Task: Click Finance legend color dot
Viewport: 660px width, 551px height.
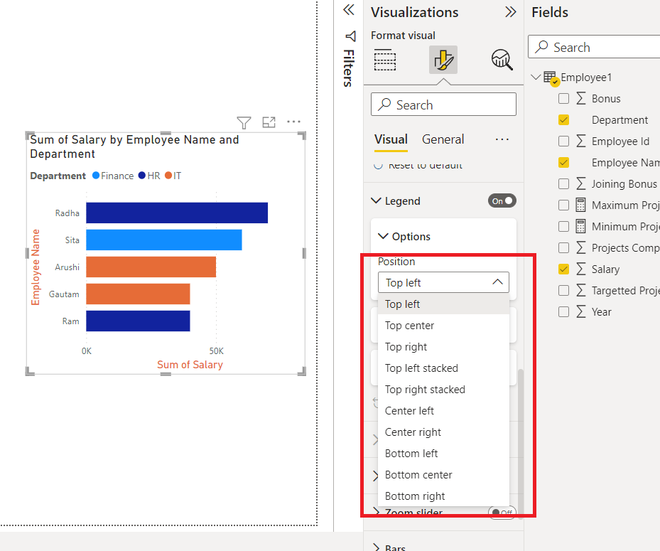Action: point(96,176)
